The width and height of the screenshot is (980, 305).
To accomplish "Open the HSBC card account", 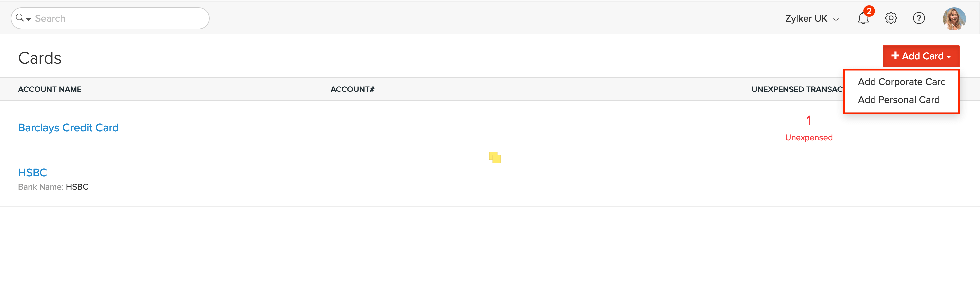I will [x=33, y=173].
